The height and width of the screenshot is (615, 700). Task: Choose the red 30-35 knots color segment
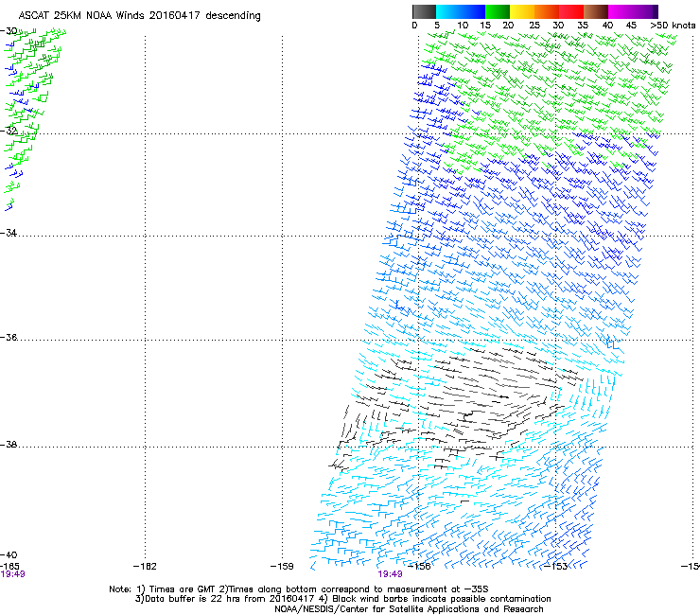571,11
